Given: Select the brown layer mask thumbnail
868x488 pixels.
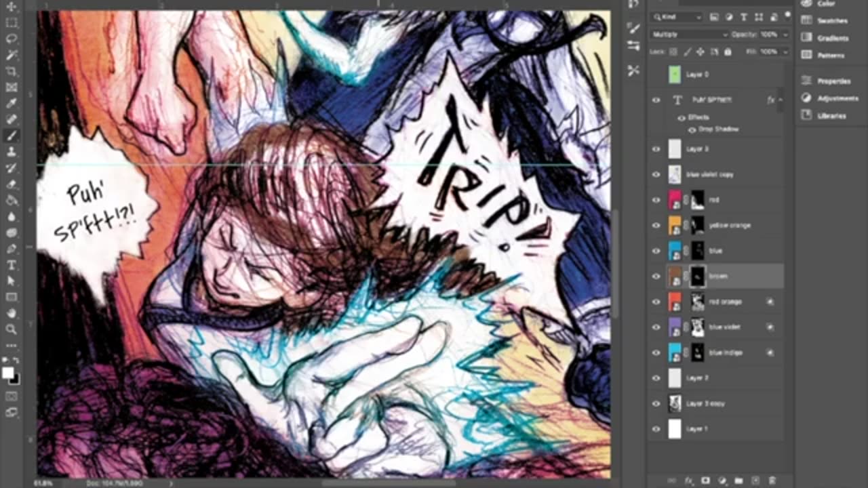Looking at the screenshot, I should [698, 277].
